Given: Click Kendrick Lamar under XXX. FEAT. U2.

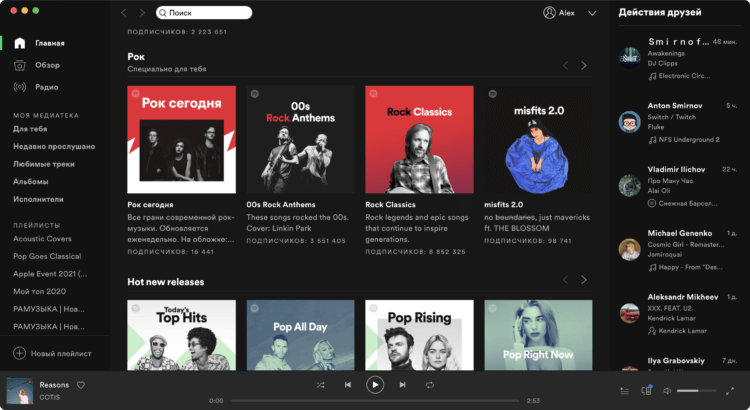Looking at the screenshot, I should coord(672,318).
